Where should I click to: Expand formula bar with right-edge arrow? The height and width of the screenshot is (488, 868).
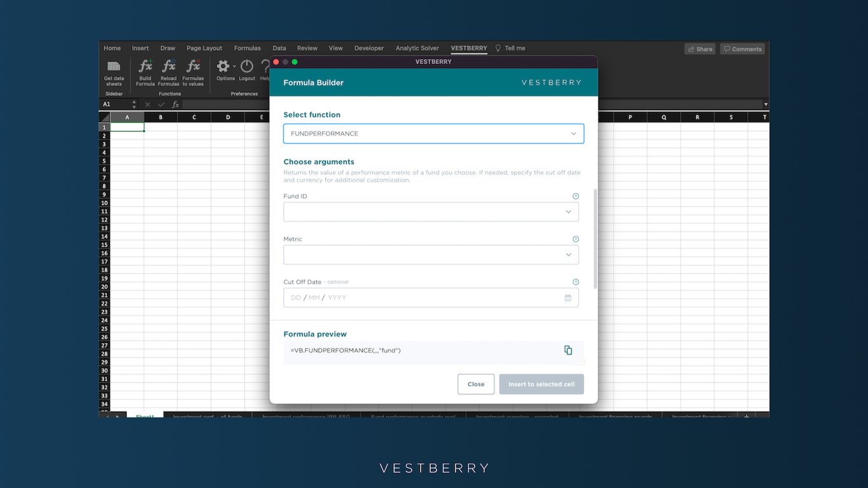[x=765, y=104]
